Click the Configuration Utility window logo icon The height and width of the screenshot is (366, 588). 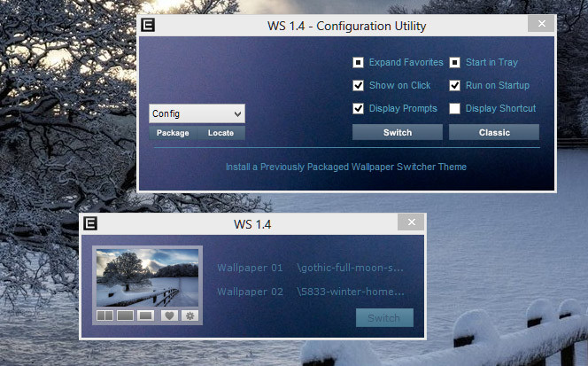click(x=148, y=25)
